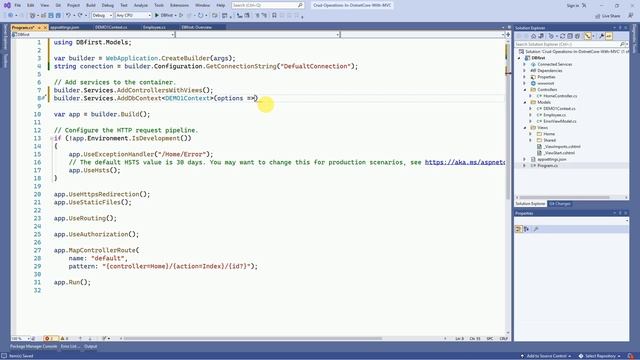Switch to appsettings.json tab
This screenshot has width=640, height=360.
click(x=64, y=27)
